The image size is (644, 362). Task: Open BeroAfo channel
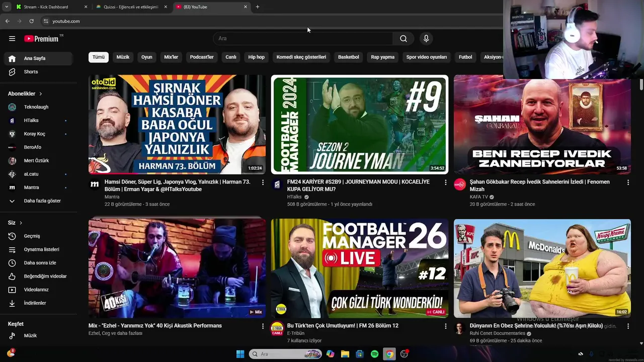coord(38,147)
